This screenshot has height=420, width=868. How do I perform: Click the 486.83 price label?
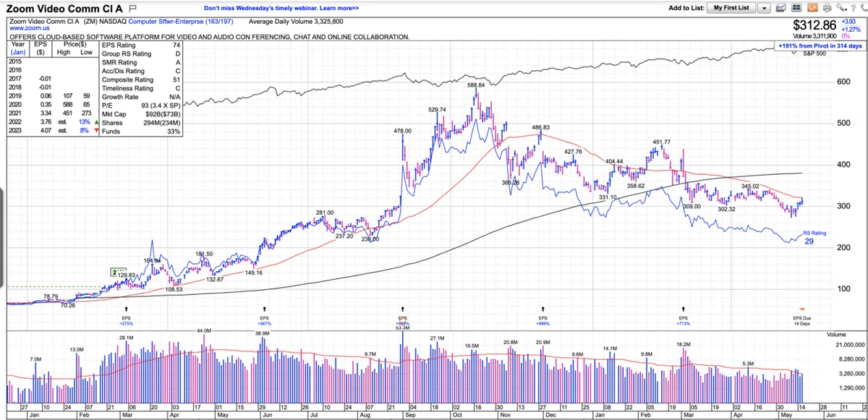click(541, 127)
